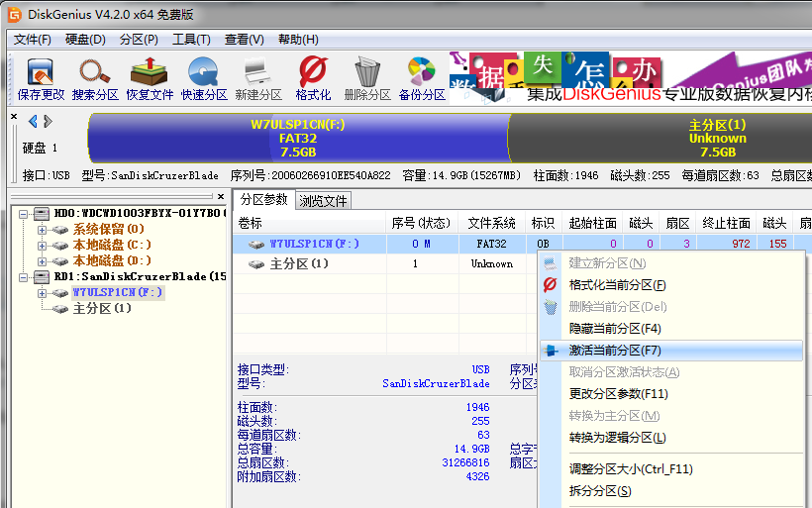Open the 恢复文件 recover files tool
This screenshot has height=508, width=812.
[x=150, y=72]
